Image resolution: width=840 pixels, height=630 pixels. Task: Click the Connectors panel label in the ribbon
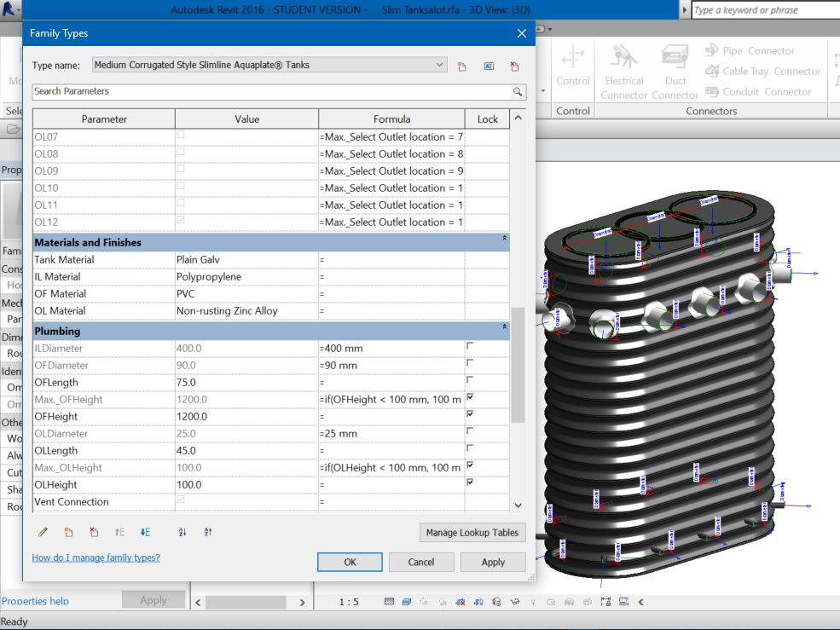(x=711, y=111)
